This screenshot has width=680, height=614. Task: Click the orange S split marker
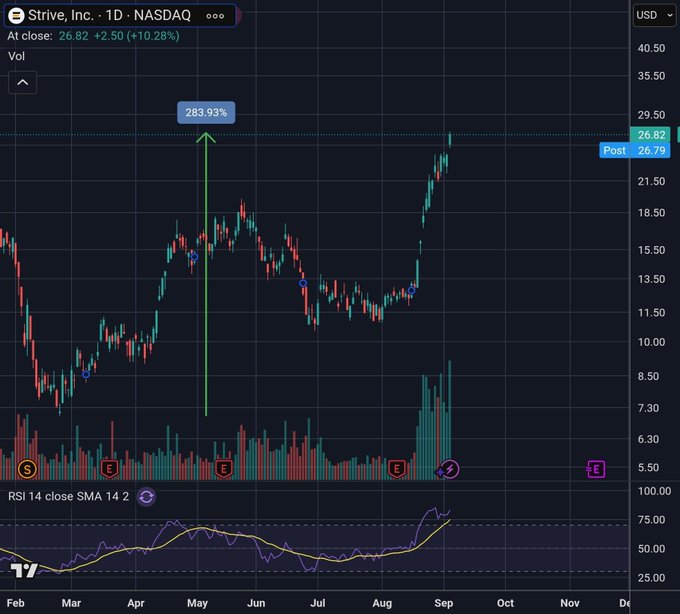(x=27, y=469)
